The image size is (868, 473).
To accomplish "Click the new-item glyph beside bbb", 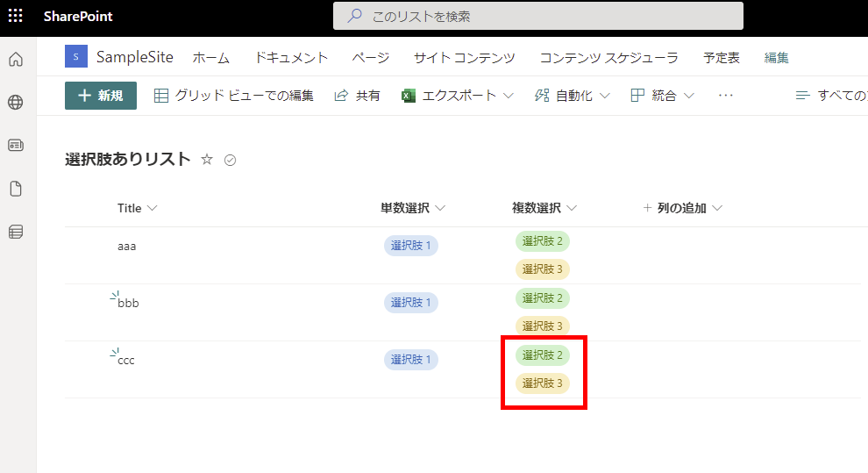I will pos(115,297).
